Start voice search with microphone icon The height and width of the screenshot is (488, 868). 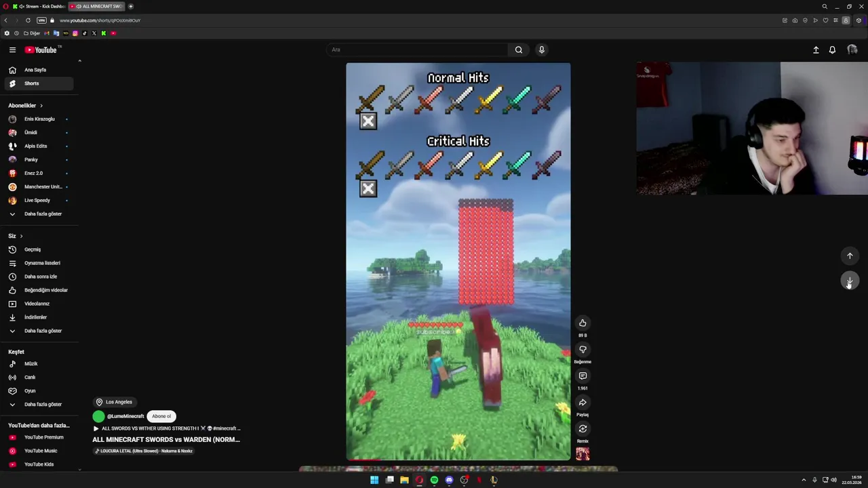tap(542, 49)
